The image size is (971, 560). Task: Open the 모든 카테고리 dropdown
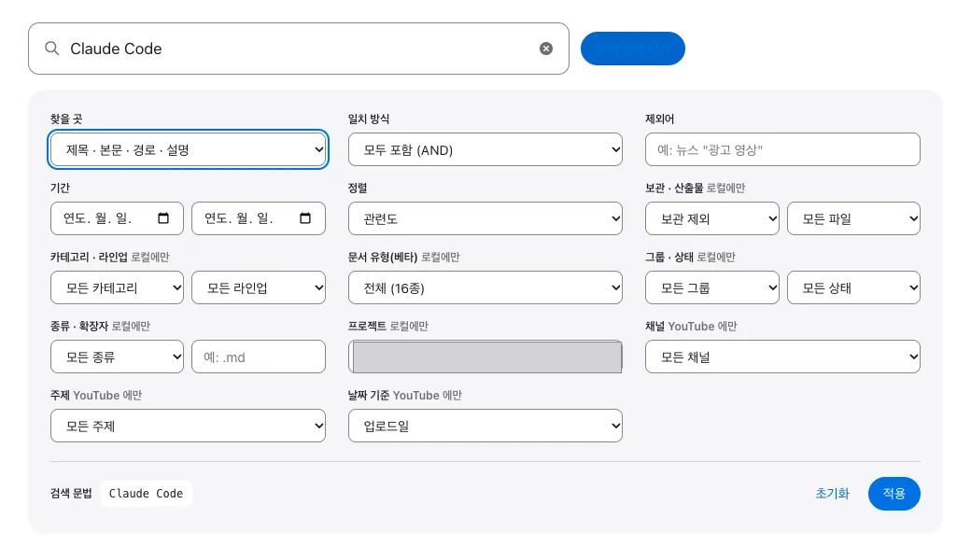pos(117,287)
